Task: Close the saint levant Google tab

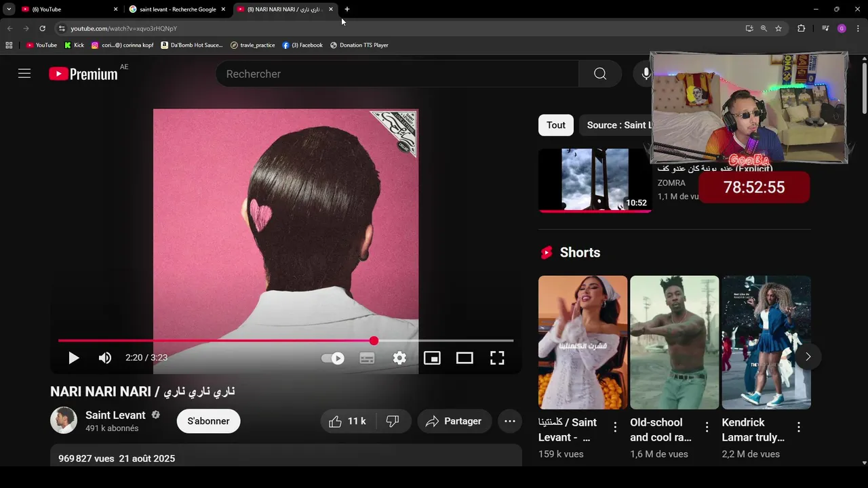Action: 223,9
